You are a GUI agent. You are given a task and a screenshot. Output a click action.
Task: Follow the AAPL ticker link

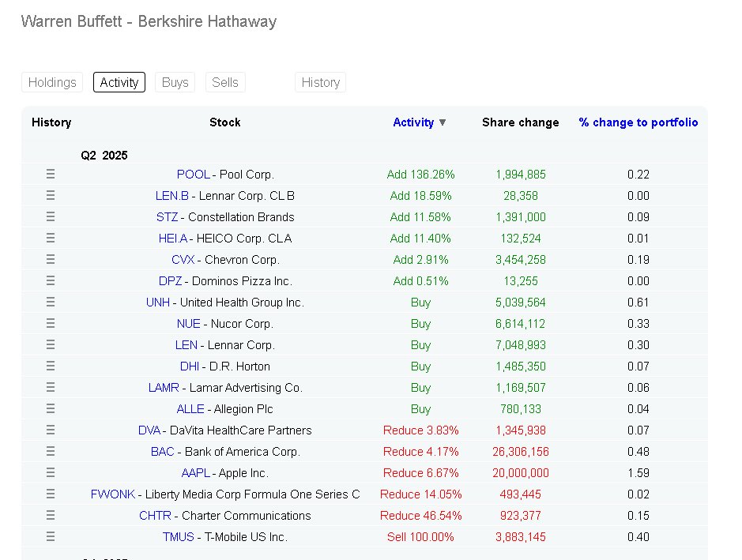196,473
